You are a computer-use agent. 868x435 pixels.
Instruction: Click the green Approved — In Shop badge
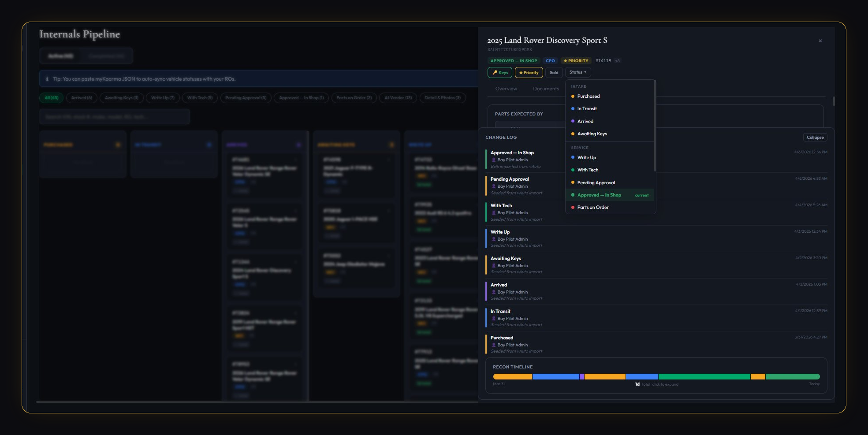514,61
